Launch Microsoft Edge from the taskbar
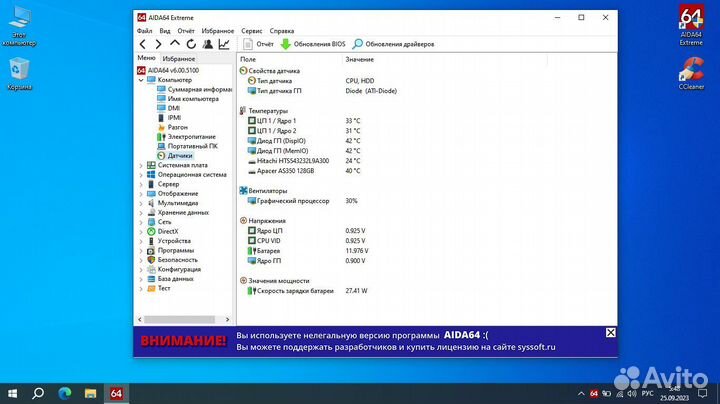 (x=65, y=393)
